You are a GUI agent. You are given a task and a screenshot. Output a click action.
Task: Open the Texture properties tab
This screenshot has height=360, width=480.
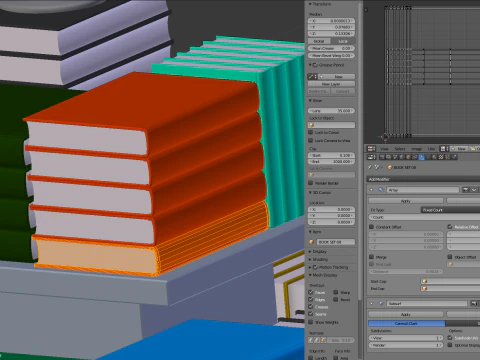[441, 157]
